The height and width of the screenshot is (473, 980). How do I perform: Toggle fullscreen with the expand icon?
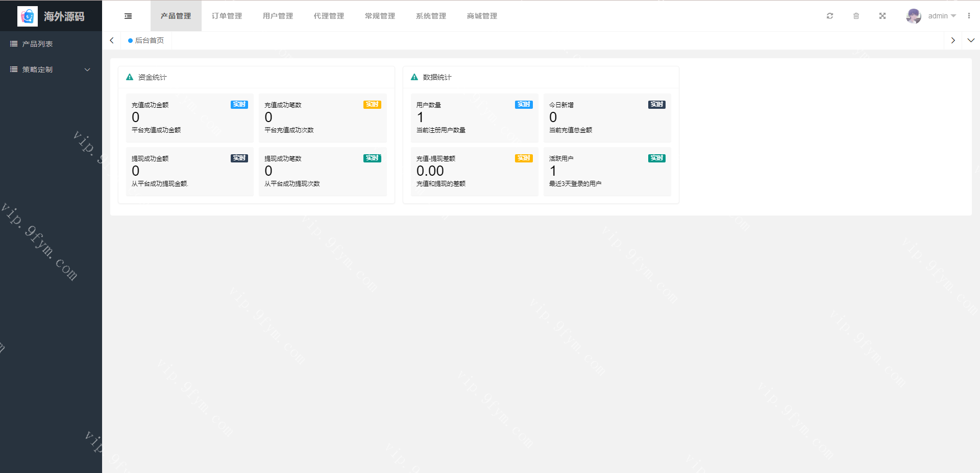(x=883, y=16)
